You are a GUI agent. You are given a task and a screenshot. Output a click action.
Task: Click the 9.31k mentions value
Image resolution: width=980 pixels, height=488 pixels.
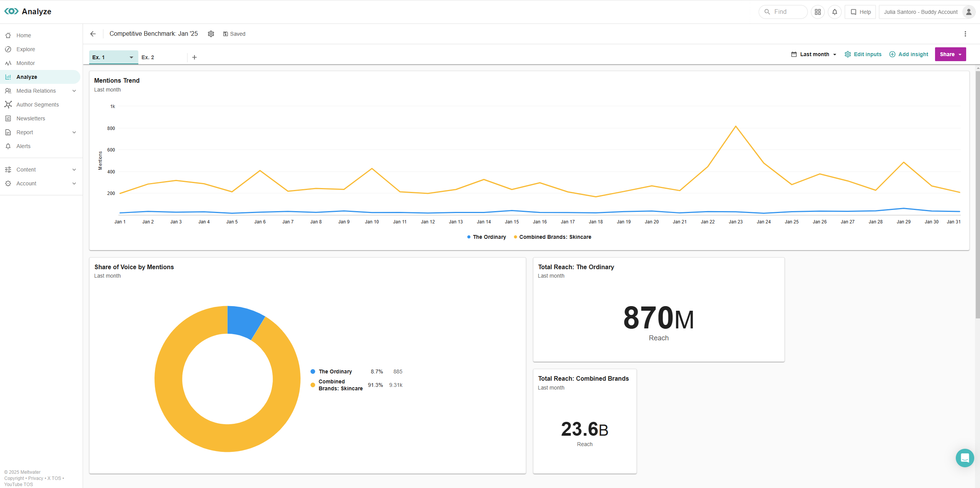click(x=396, y=385)
